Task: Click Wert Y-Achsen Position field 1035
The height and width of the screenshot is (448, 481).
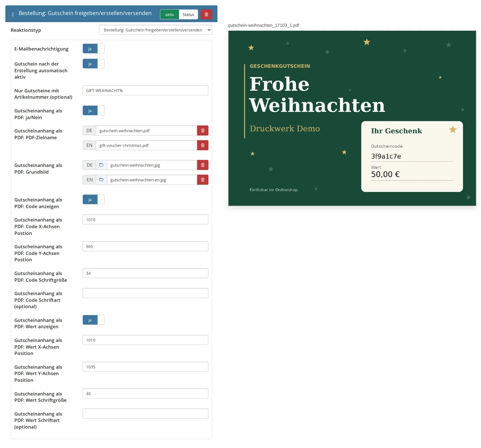Action: (145, 367)
